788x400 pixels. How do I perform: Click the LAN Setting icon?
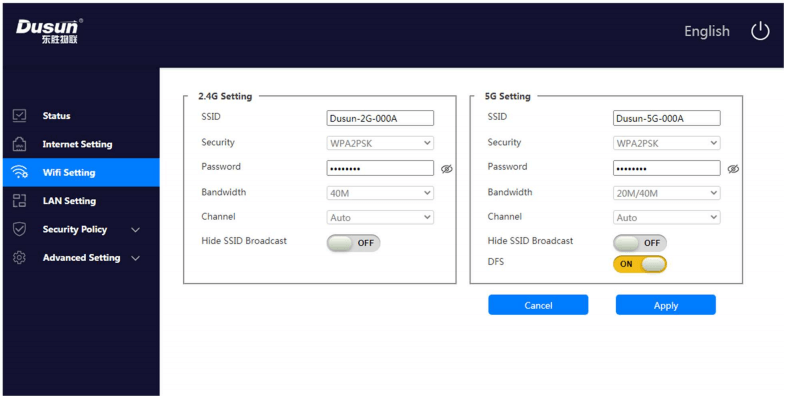coord(19,201)
